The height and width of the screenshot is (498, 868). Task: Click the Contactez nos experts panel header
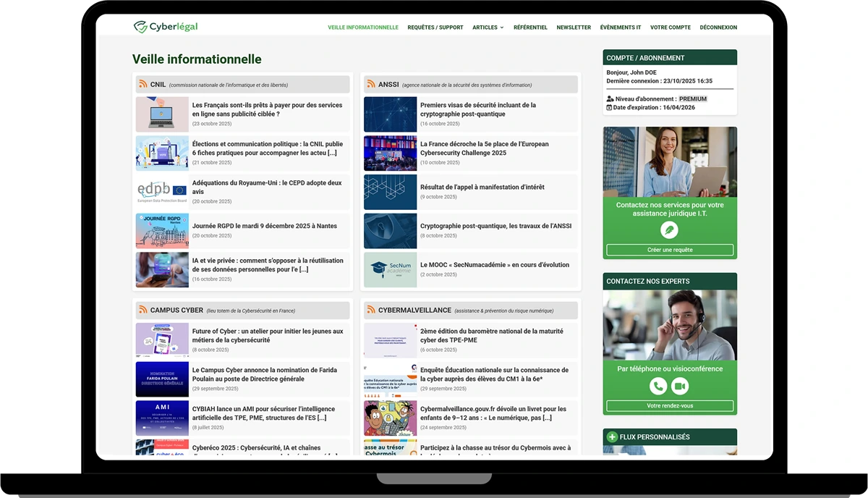670,281
